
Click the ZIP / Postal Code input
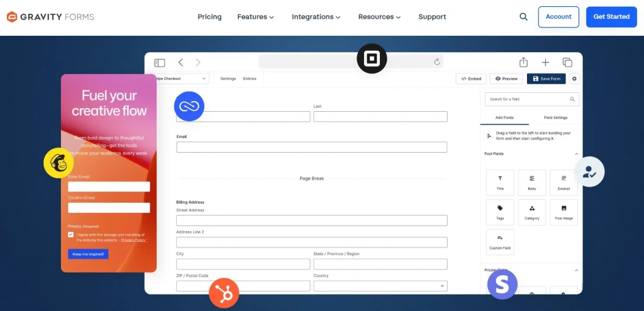coord(243,286)
